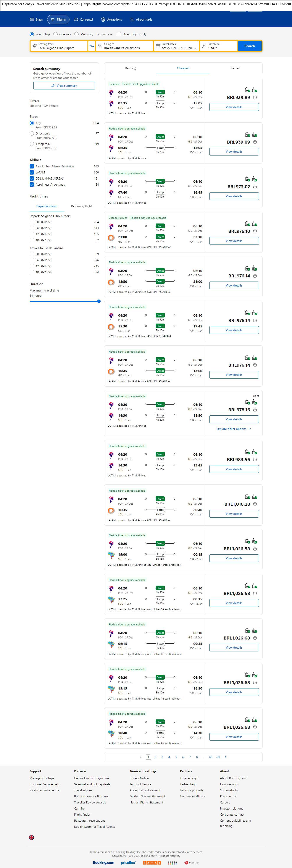Switch to the Returning flight tab

click(x=81, y=206)
